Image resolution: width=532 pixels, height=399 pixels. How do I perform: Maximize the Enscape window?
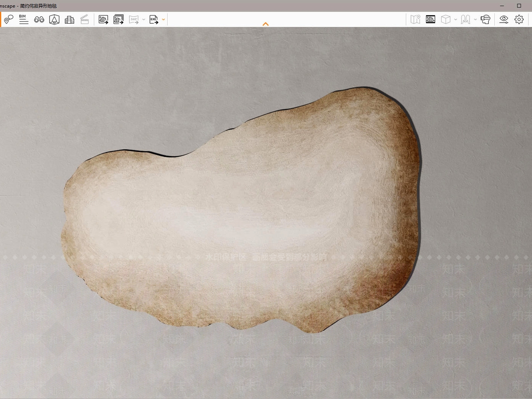519,6
